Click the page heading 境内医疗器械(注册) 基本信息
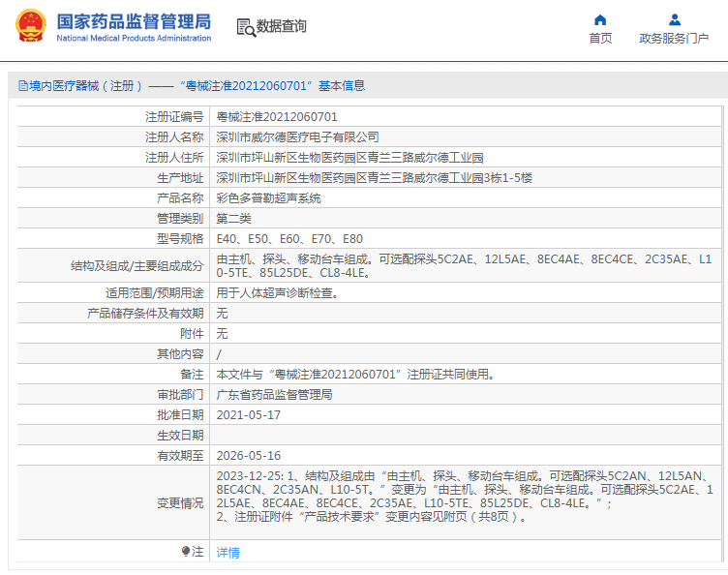The height and width of the screenshot is (575, 728). tap(192, 86)
